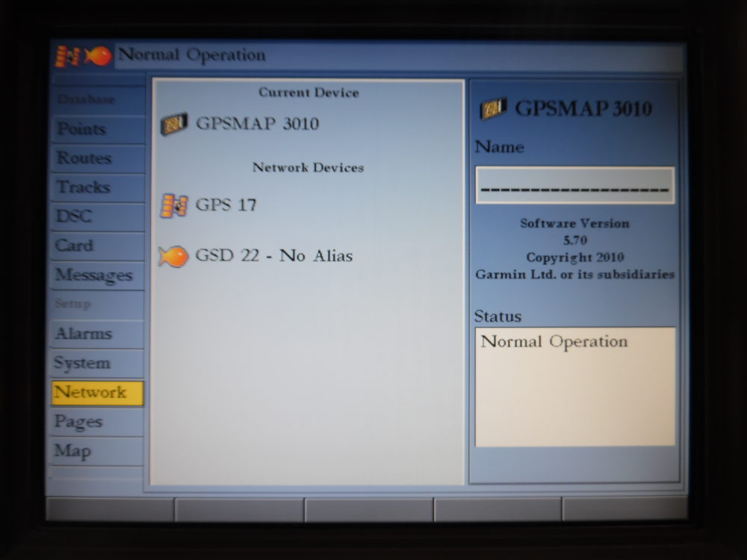Click the GSD 22 fish sounder icon
This screenshot has height=560, width=747.
pos(173,256)
